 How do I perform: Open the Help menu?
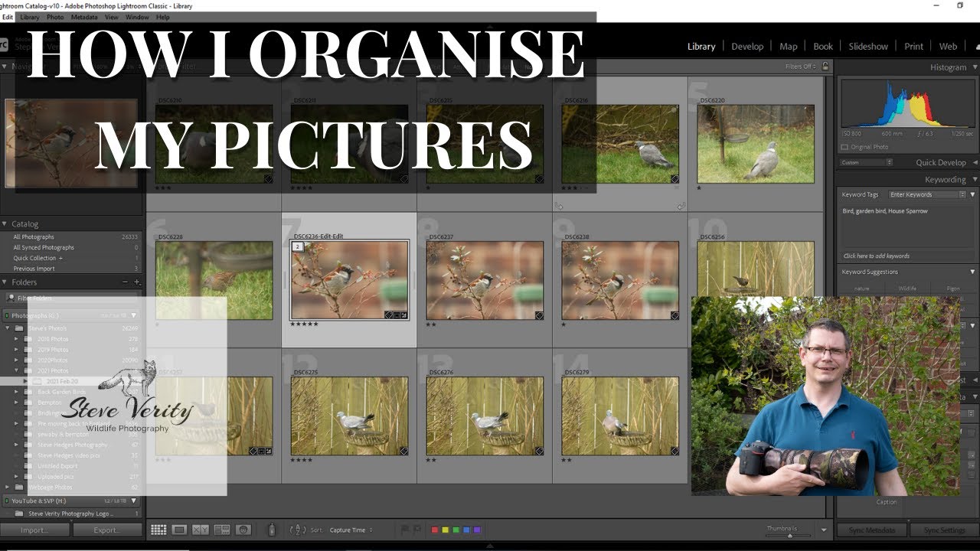point(162,17)
